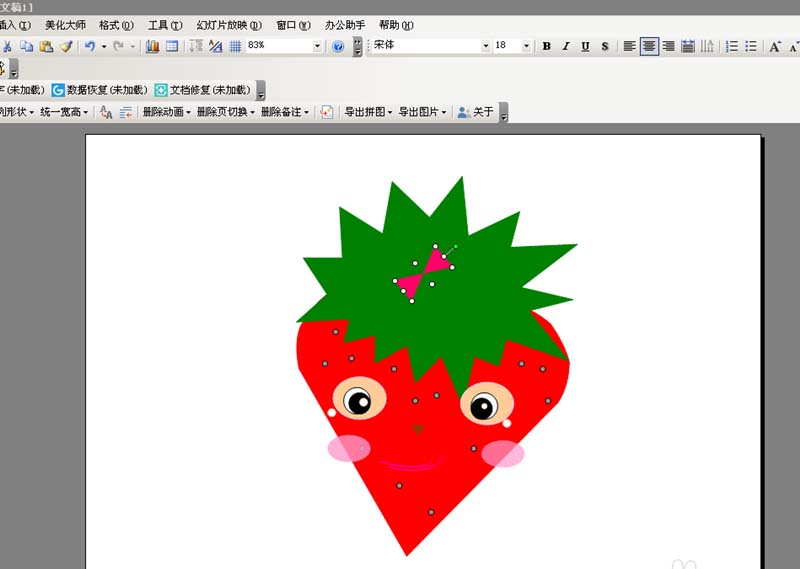
Task: Insert a table with the table icon
Action: (172, 46)
